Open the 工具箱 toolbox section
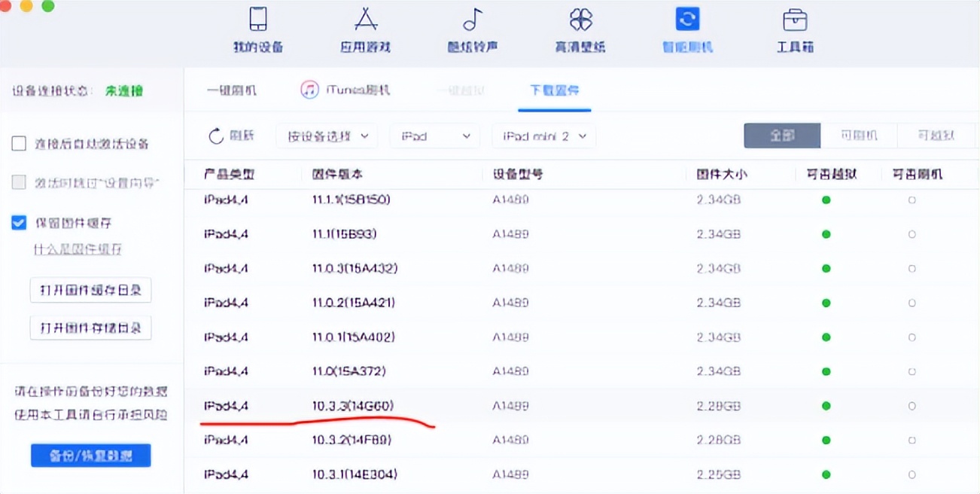The width and height of the screenshot is (980, 494). point(794,30)
